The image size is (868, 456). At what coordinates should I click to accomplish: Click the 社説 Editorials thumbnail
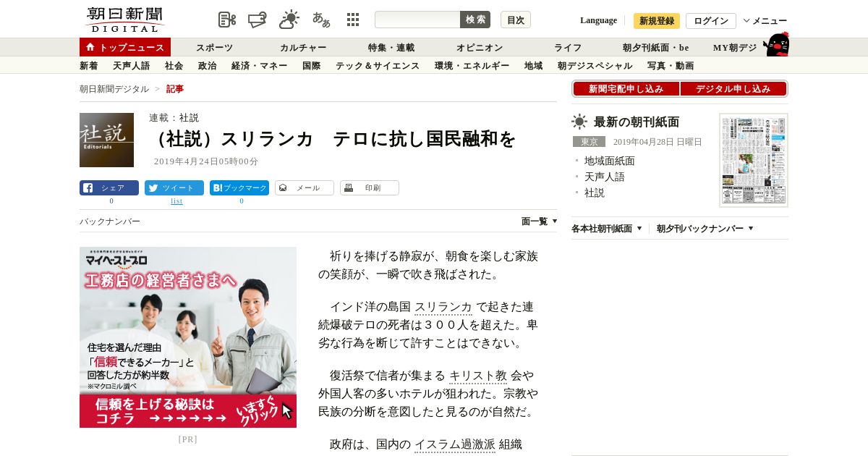pos(106,140)
